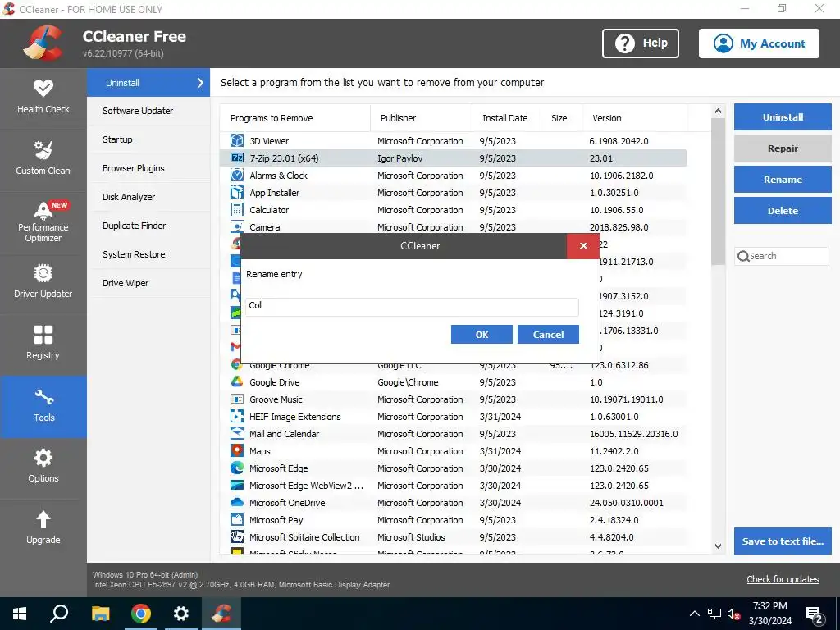Screen dimensions: 840x630
Task: Click the 7-Zip program icon
Action: (237, 158)
